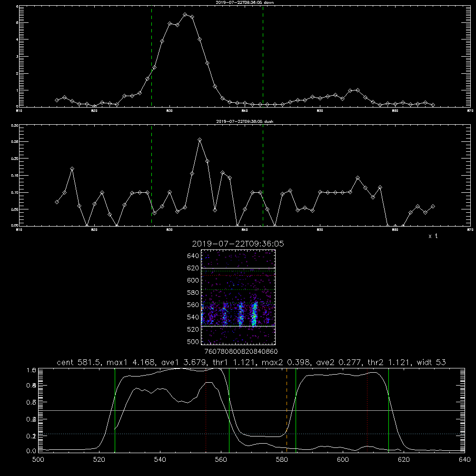Image resolution: width=476 pixels, height=476 pixels.
Task: Click the left green dashed marker in the dusk plot
Action: click(x=151, y=175)
